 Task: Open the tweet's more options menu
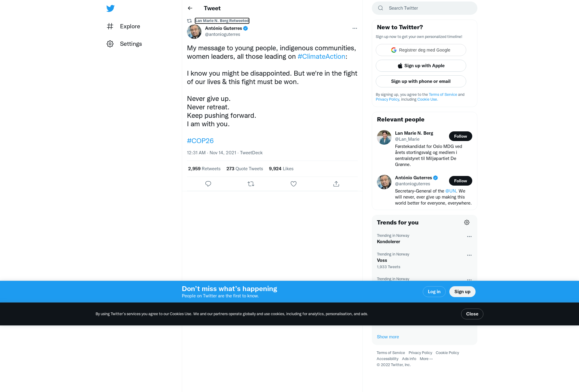355,28
